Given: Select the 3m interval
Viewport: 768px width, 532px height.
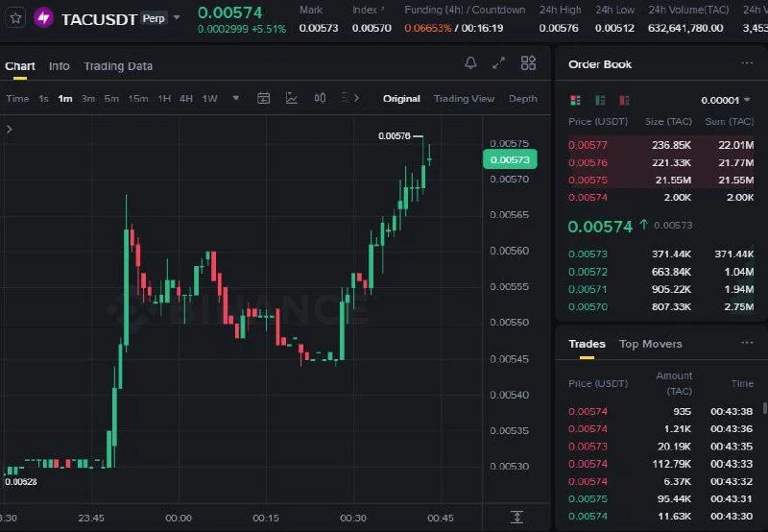Looking at the screenshot, I should tap(88, 99).
